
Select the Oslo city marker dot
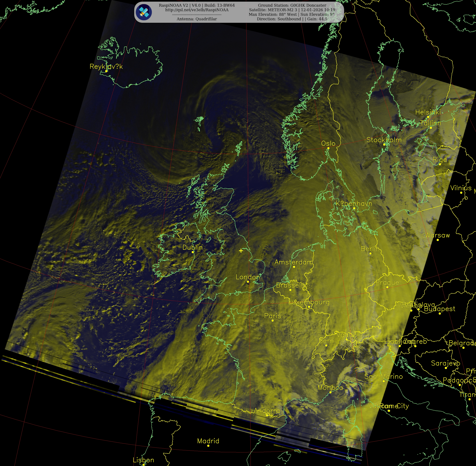[328, 148]
